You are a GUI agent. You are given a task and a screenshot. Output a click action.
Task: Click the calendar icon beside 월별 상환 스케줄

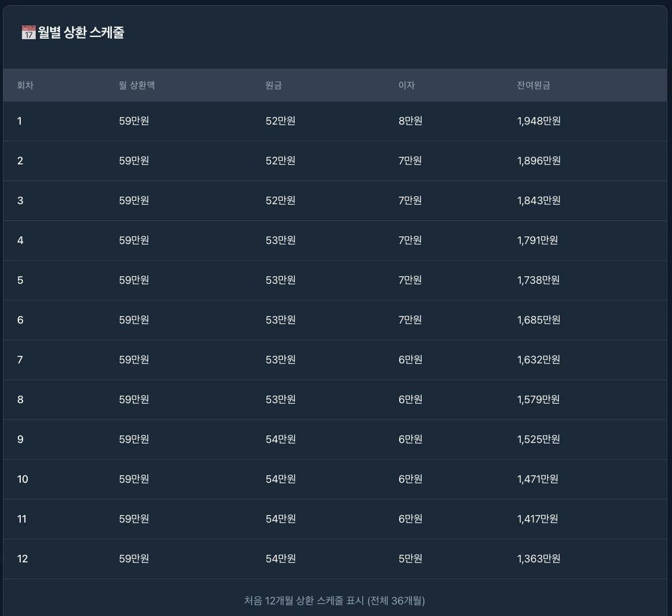coord(29,32)
